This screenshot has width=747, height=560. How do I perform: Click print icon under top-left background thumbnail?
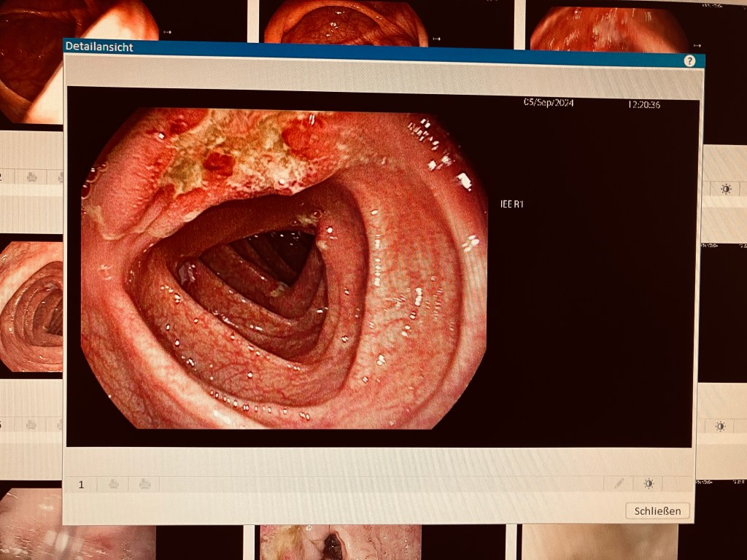31,176
